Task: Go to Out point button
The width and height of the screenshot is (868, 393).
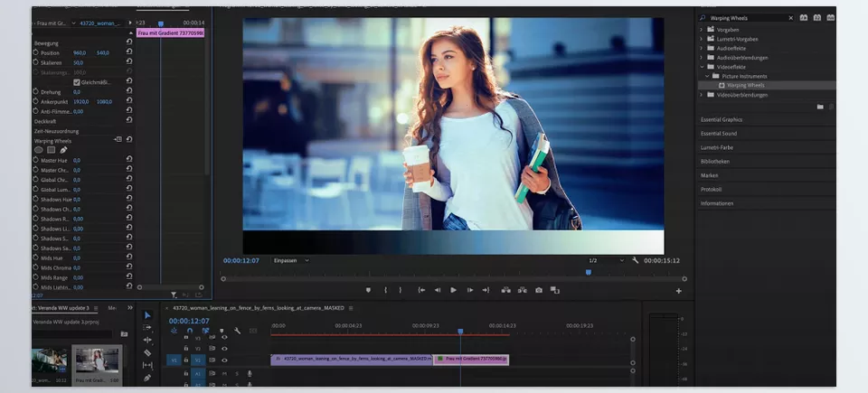Action: click(486, 290)
